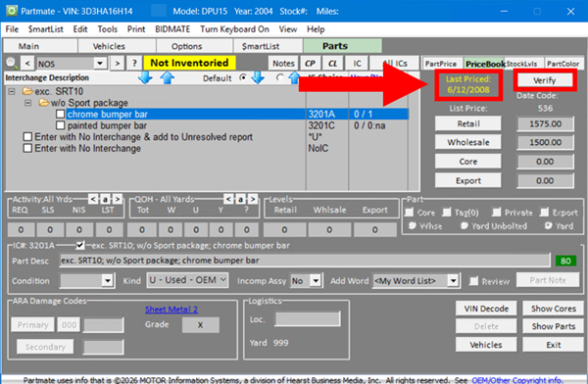Open the Kind U - Used - OEM dropdown
588x384 pixels.
[187, 280]
